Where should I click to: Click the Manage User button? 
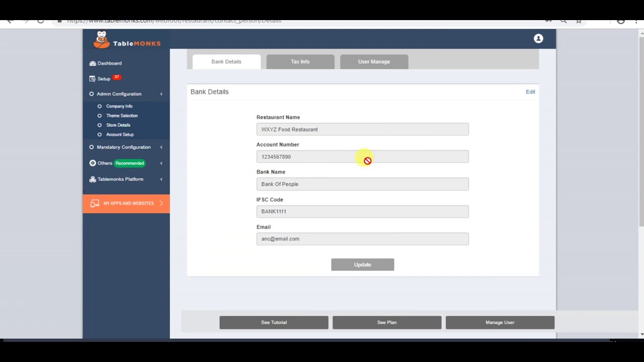(x=500, y=322)
